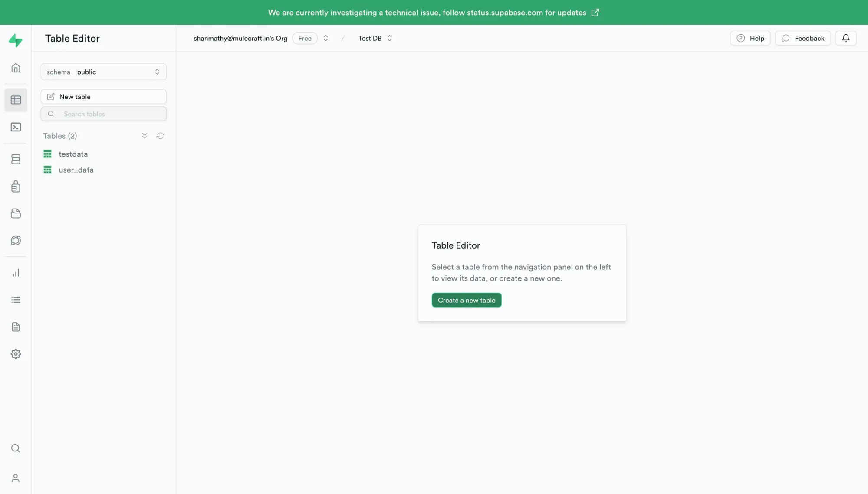Open the Reports bar chart icon

[16, 273]
